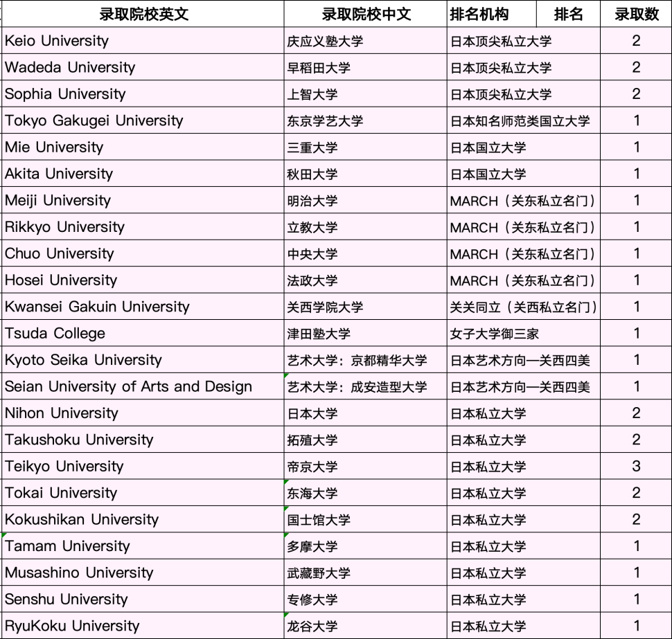Select the header cell 录取院校中文
The image size is (672, 639).
(366, 14)
